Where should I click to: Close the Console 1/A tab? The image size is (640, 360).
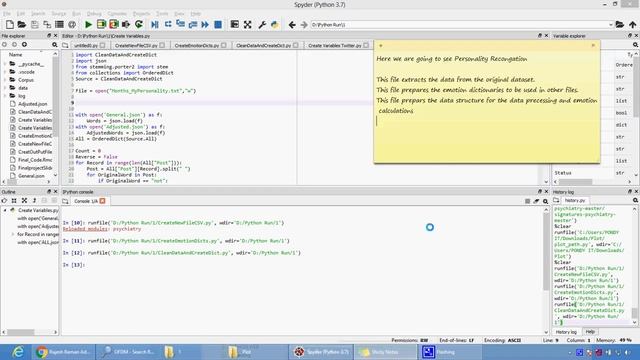[102, 201]
